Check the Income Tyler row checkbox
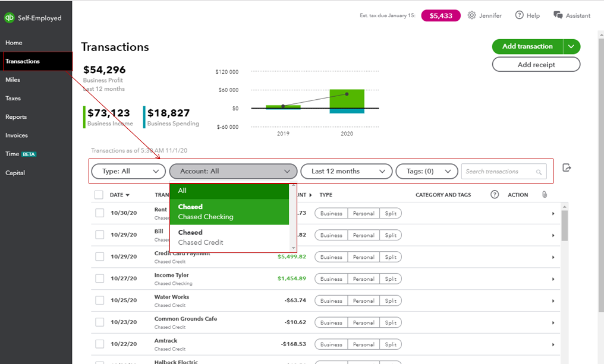 [100, 278]
